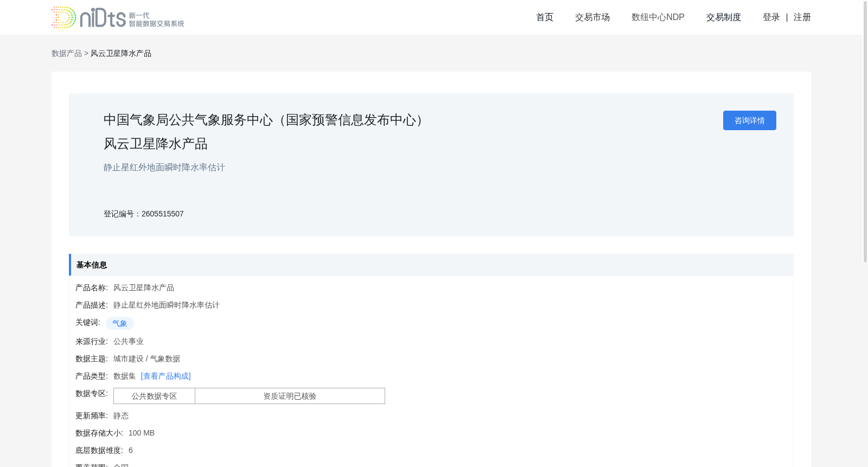The width and height of the screenshot is (868, 467).
Task: Click breadcrumb text 风云卫星降水产品
Action: coord(121,53)
